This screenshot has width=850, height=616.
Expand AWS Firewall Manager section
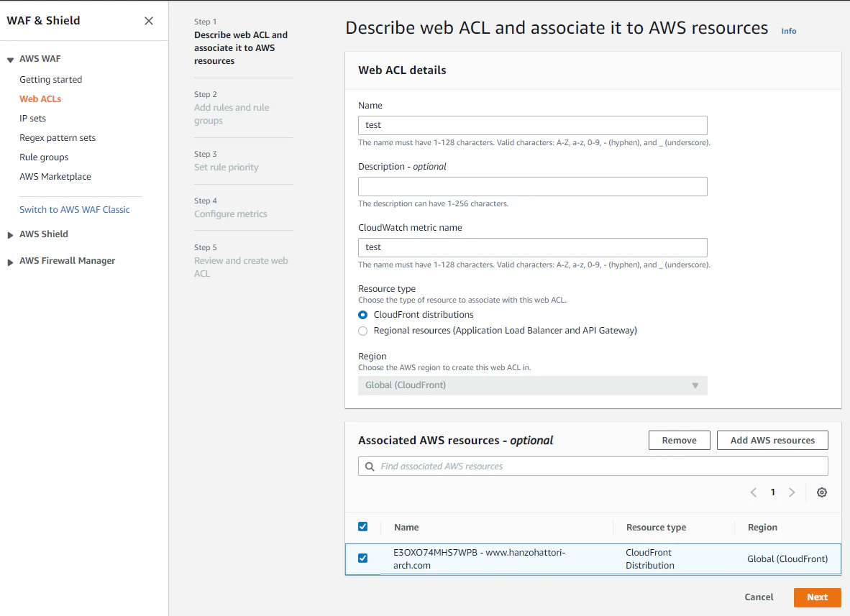(x=11, y=262)
